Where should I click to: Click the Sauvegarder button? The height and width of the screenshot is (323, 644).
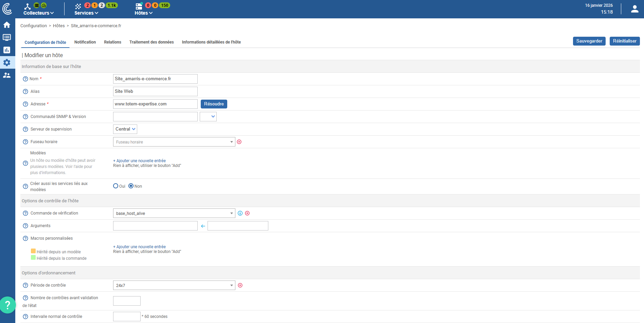(x=589, y=41)
